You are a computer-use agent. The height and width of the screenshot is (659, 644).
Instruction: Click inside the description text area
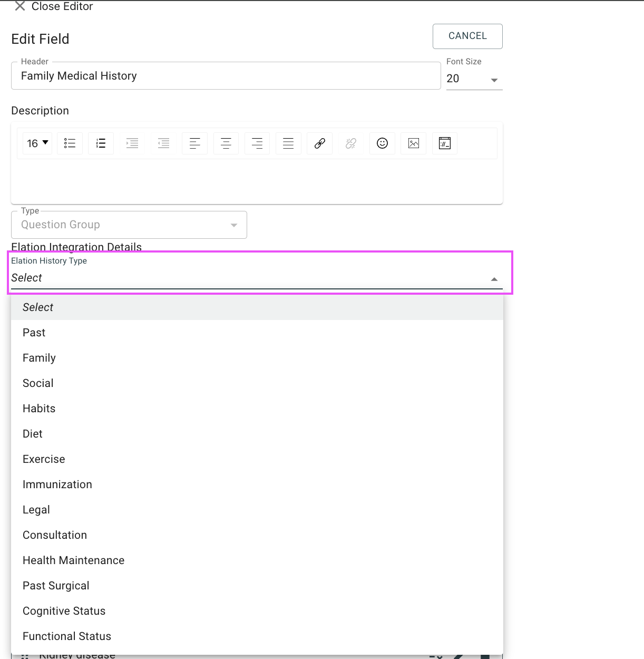257,180
